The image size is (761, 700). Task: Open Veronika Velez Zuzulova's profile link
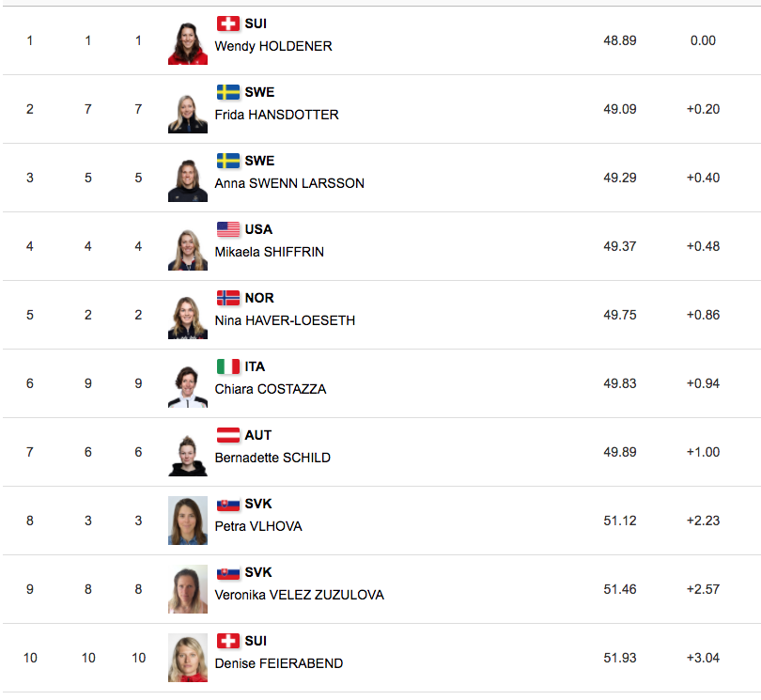(x=299, y=595)
